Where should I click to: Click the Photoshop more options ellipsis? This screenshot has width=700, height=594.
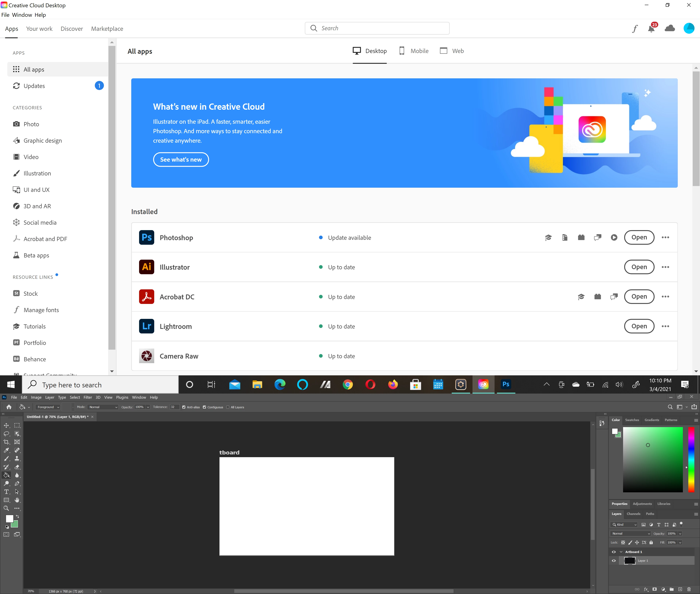[665, 237]
